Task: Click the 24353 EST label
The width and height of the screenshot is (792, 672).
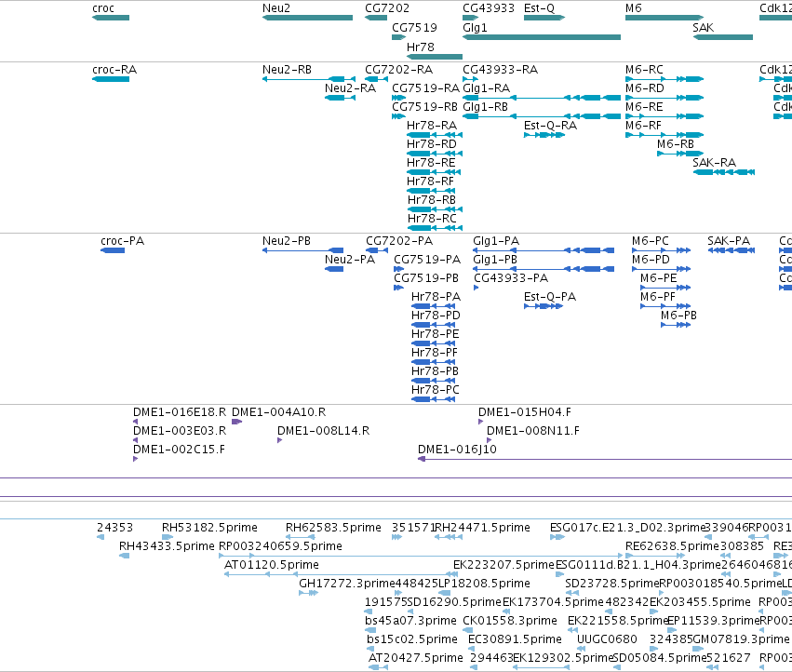Action: point(114,528)
